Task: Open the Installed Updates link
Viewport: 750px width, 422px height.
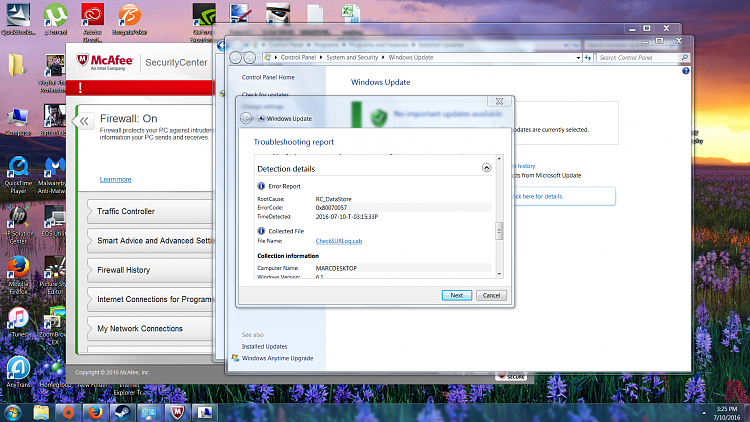Action: coord(265,346)
